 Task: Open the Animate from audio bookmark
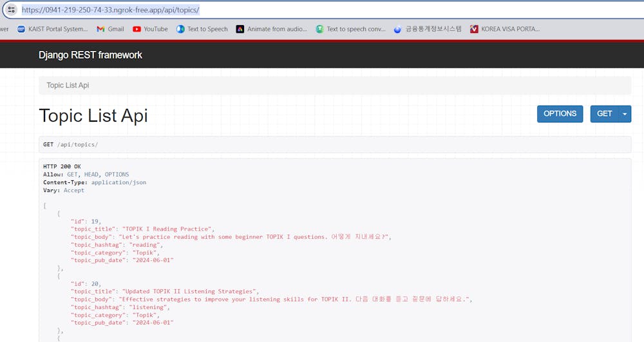(272, 29)
